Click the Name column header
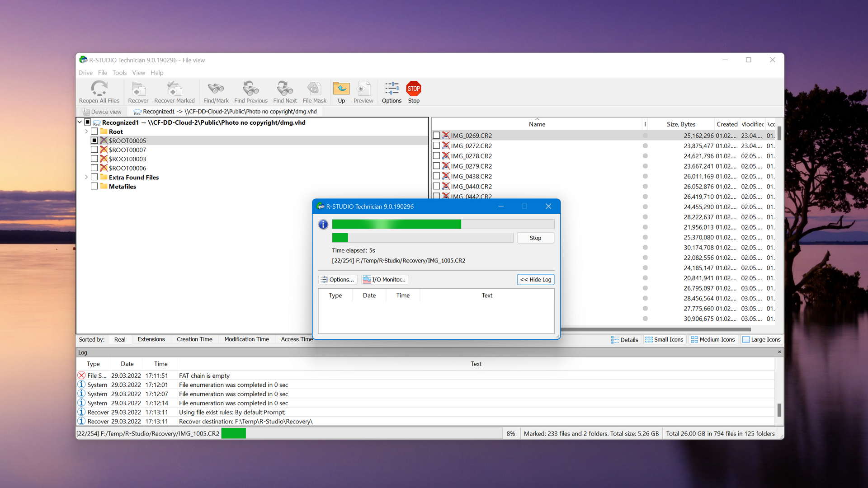This screenshot has height=488, width=868. click(x=537, y=124)
